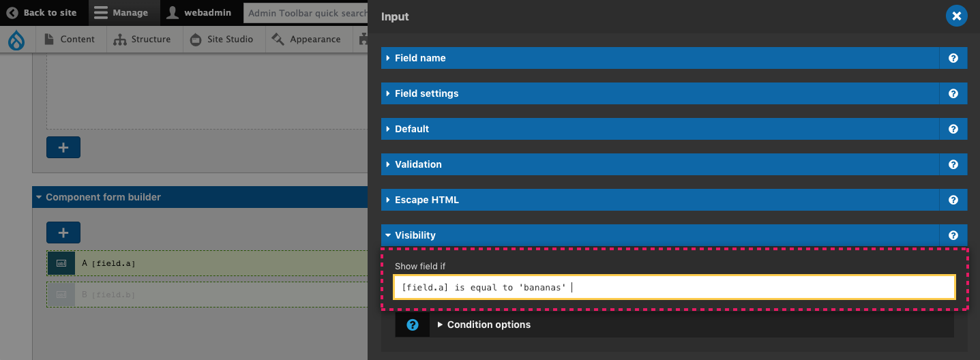The image size is (980, 360).
Task: Open help for Escape HTML section
Action: pyautogui.click(x=953, y=200)
